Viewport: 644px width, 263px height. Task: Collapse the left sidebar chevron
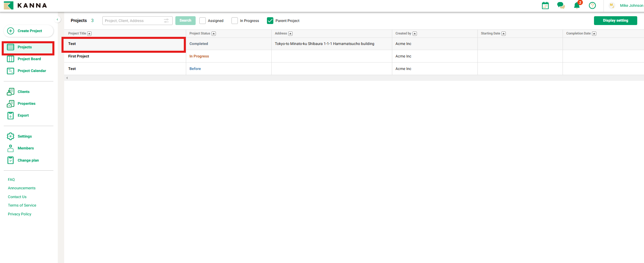tap(57, 20)
